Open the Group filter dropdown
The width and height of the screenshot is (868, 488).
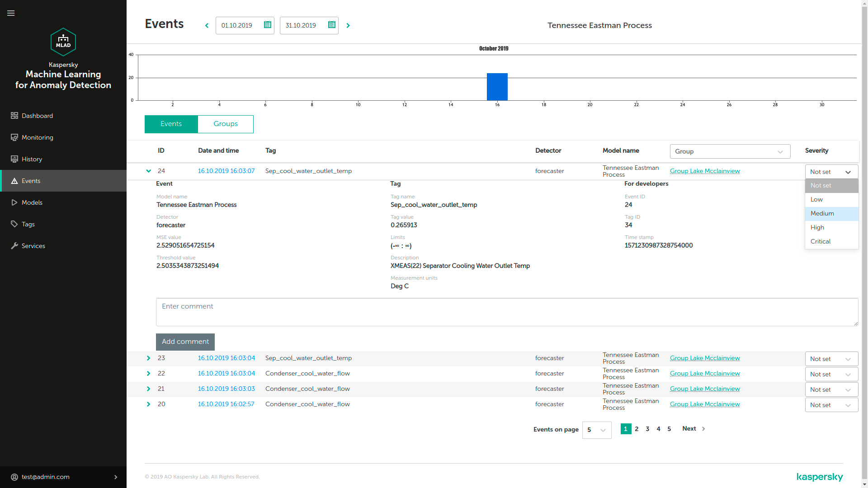click(730, 151)
